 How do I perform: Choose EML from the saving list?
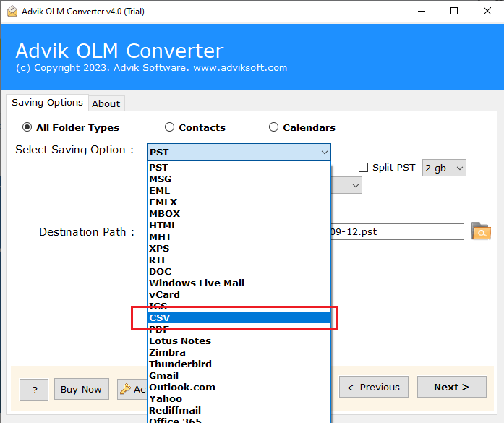pyautogui.click(x=239, y=191)
